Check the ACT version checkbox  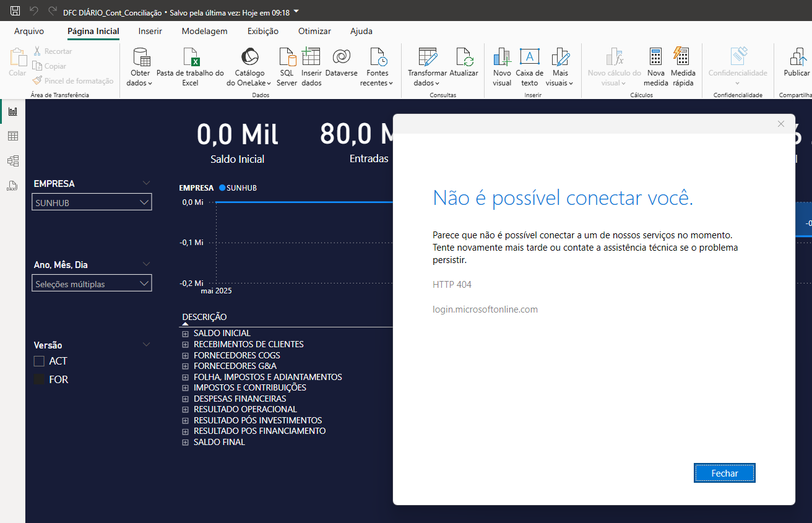[39, 361]
